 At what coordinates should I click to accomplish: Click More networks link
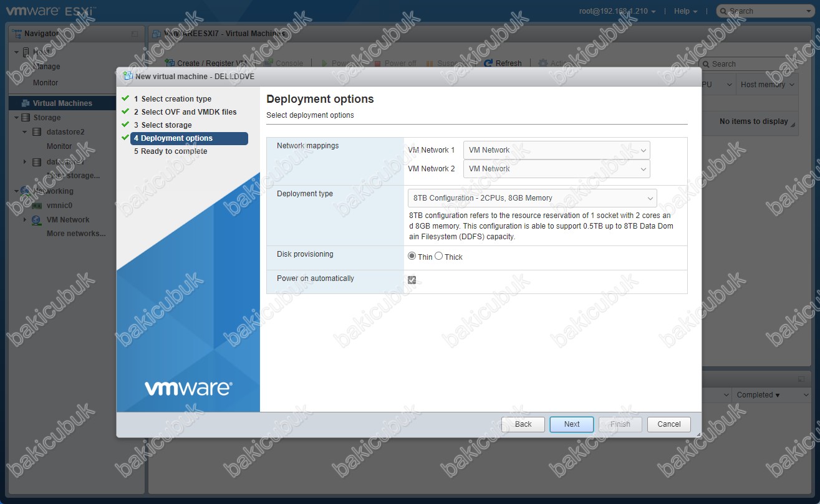(x=76, y=234)
